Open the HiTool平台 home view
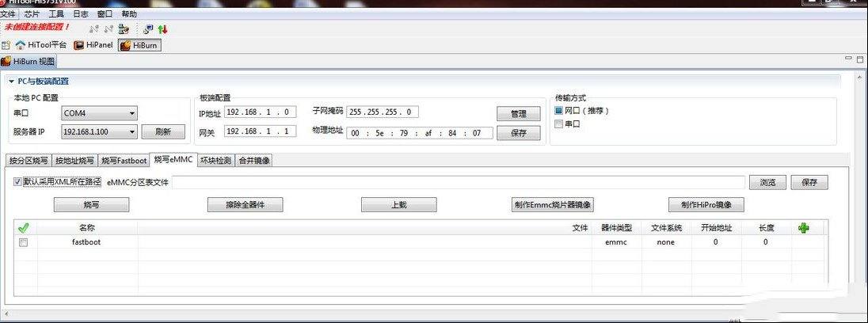The width and height of the screenshot is (868, 323). (41, 45)
